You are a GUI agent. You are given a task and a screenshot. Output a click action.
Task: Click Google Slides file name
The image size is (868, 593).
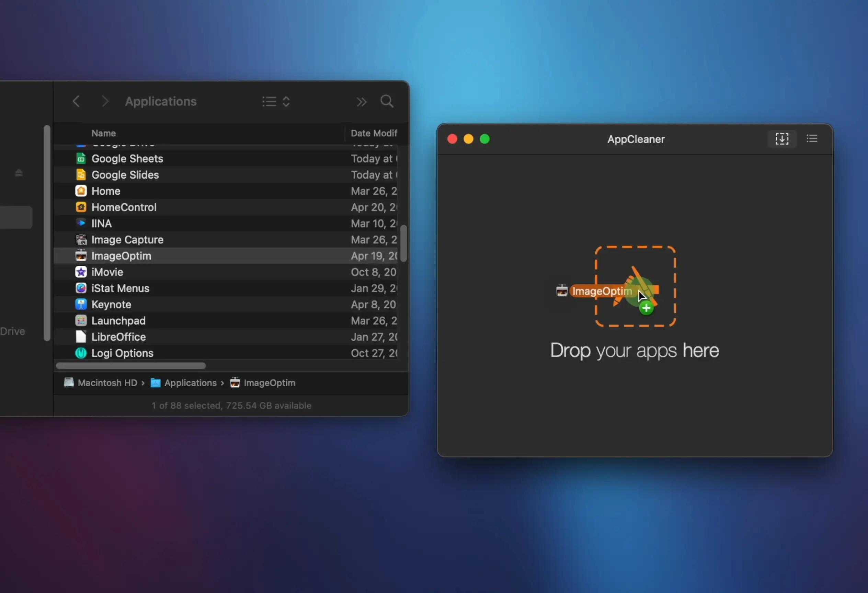(125, 175)
